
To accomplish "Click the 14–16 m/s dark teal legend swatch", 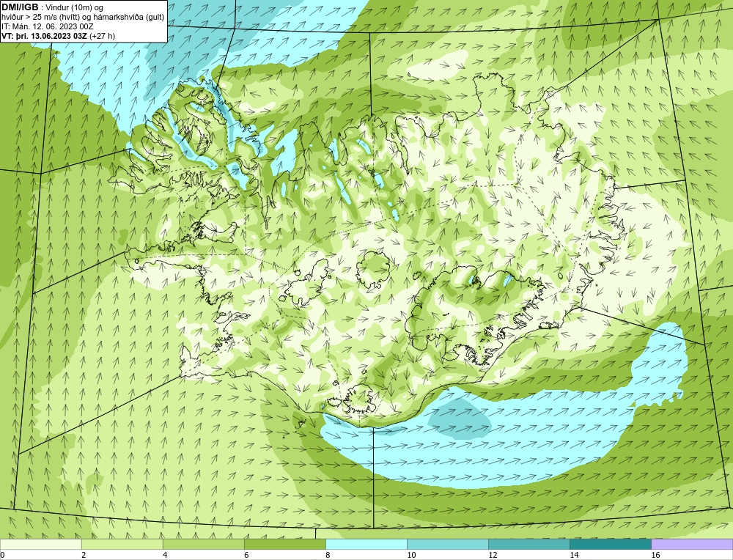I will click(611, 544).
